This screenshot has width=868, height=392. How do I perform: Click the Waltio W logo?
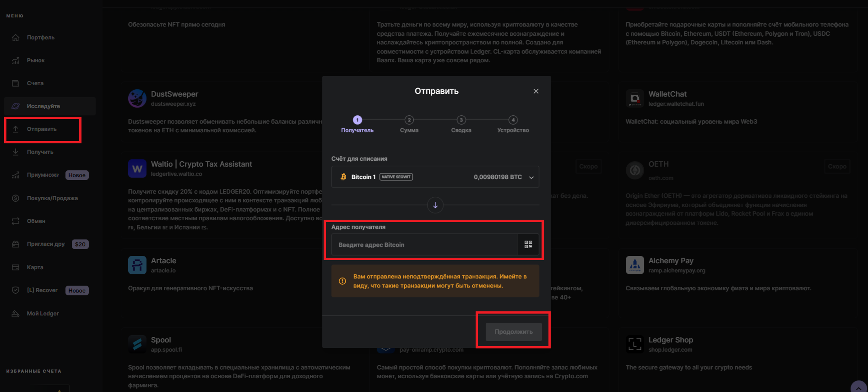[x=137, y=168]
